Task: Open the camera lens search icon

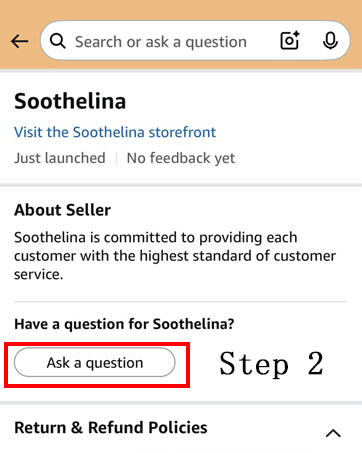Action: (x=290, y=41)
